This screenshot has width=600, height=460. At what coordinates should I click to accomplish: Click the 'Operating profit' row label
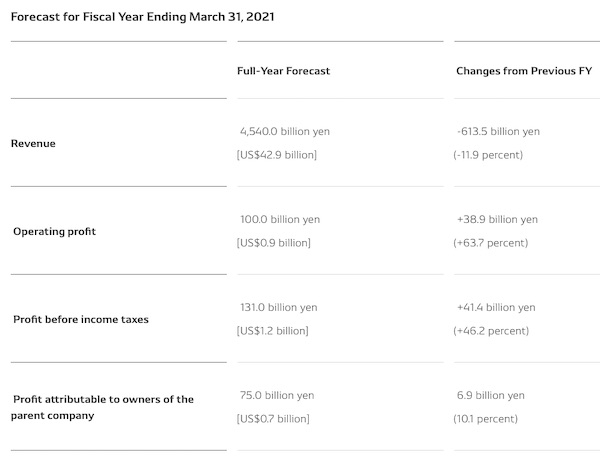click(55, 231)
